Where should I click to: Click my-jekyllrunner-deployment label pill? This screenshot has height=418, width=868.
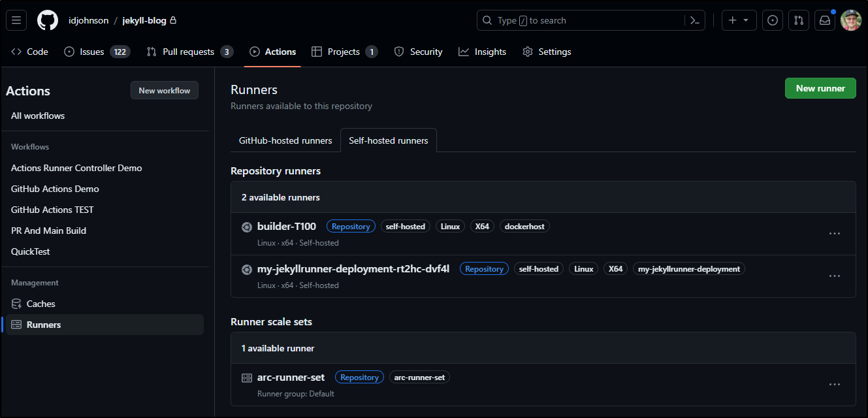coord(689,269)
